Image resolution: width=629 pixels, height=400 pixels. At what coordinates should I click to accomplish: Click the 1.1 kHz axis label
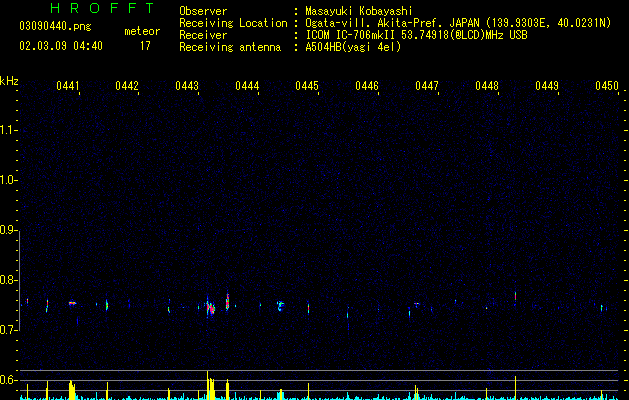(x=8, y=130)
